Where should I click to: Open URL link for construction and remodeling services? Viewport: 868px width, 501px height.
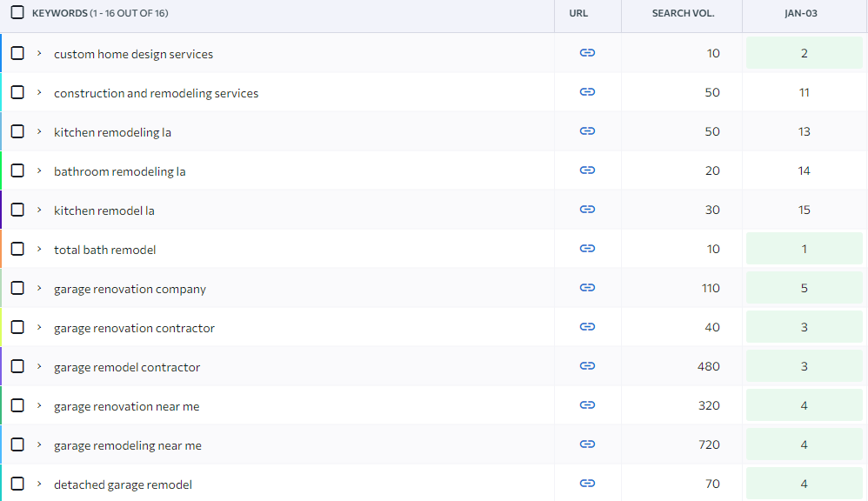coord(587,92)
